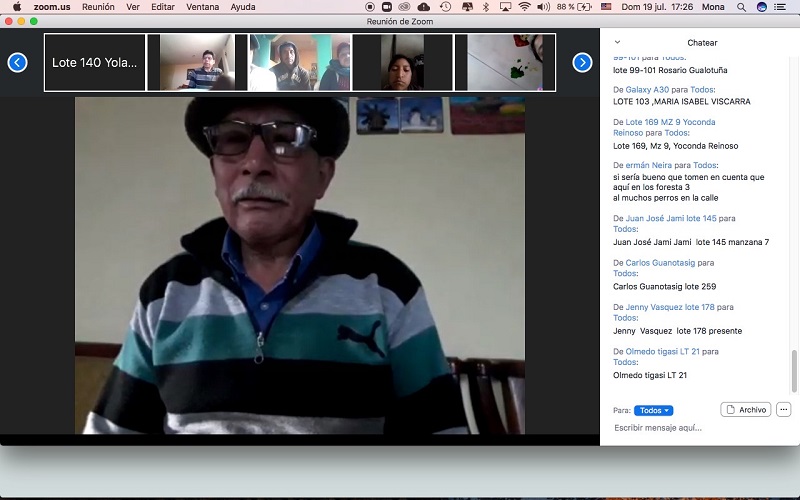Open Notification Center list icon

(x=780, y=7)
